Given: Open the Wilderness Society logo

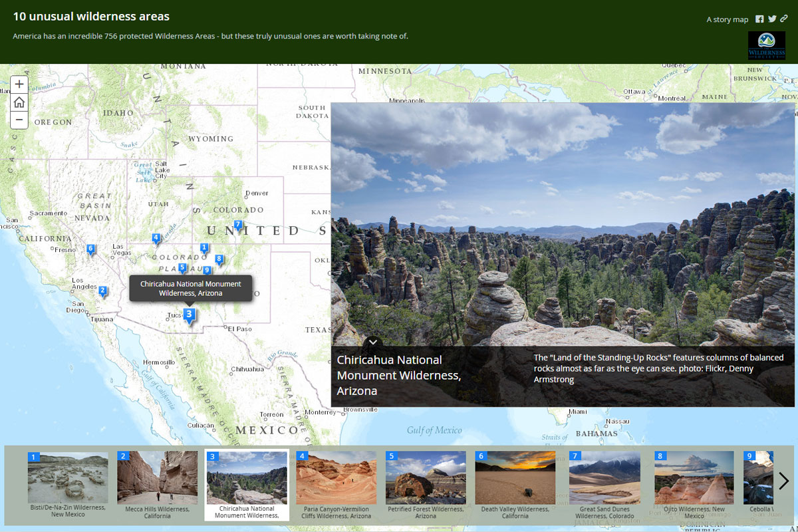Looking at the screenshot, I should [x=766, y=47].
